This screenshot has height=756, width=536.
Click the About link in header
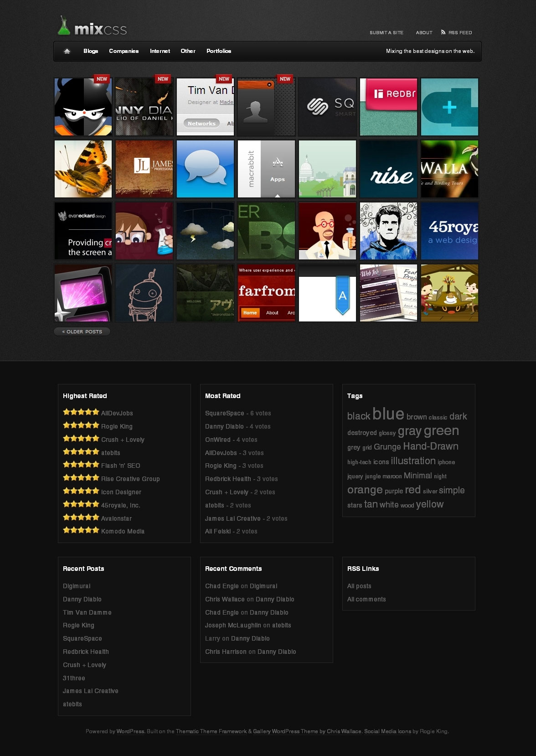point(424,33)
